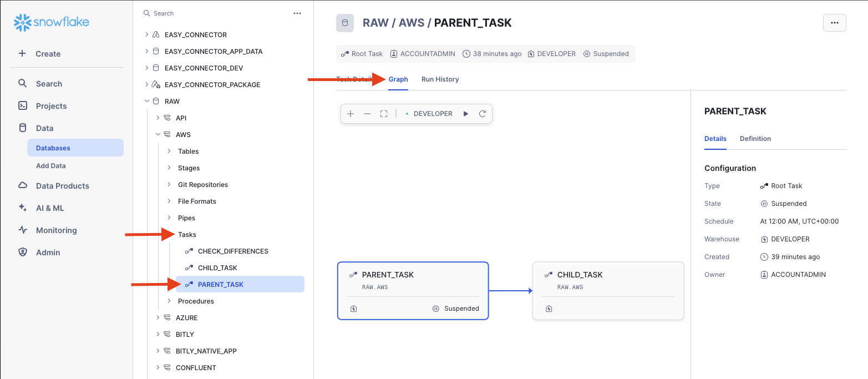
Task: Expand the AZURE schema
Action: click(158, 317)
